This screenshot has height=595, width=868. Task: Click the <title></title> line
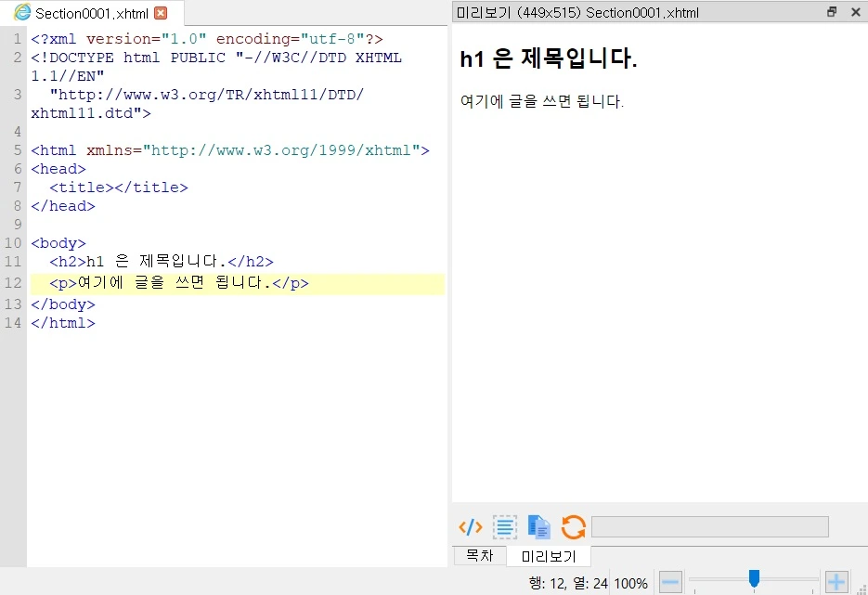click(119, 188)
